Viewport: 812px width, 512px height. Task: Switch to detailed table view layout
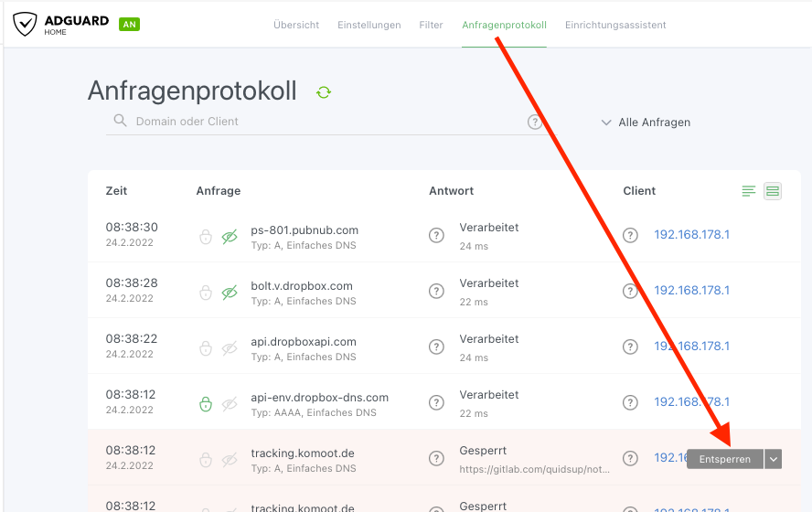pyautogui.click(x=773, y=191)
